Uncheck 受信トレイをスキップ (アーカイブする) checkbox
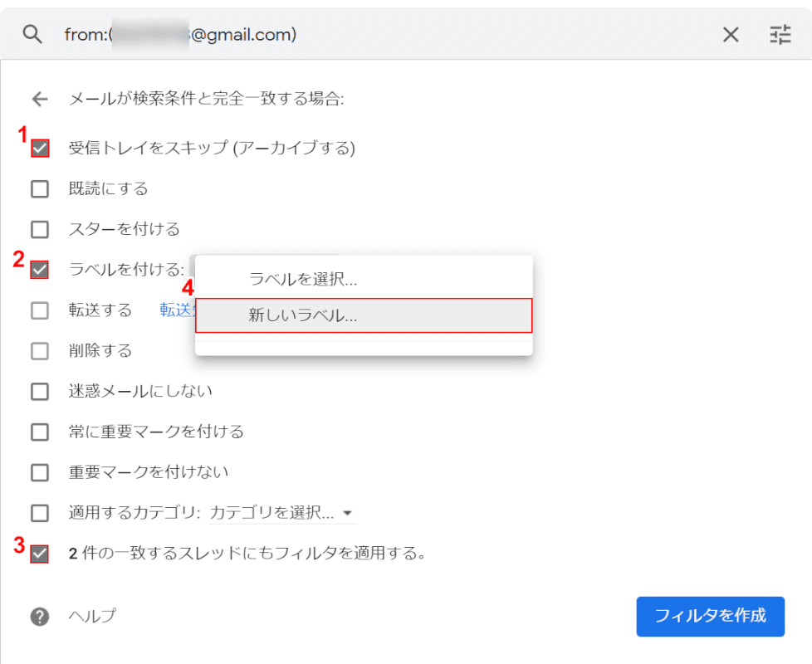The image size is (812, 664). tap(40, 148)
